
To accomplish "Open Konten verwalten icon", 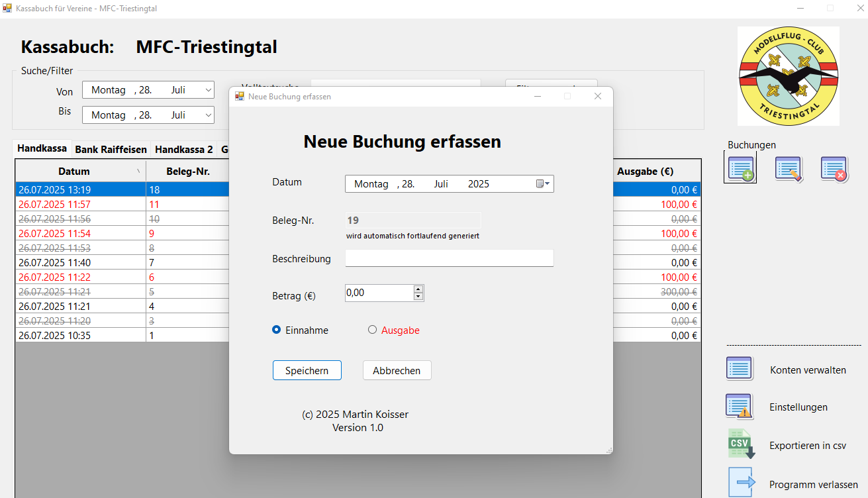I will coord(740,369).
